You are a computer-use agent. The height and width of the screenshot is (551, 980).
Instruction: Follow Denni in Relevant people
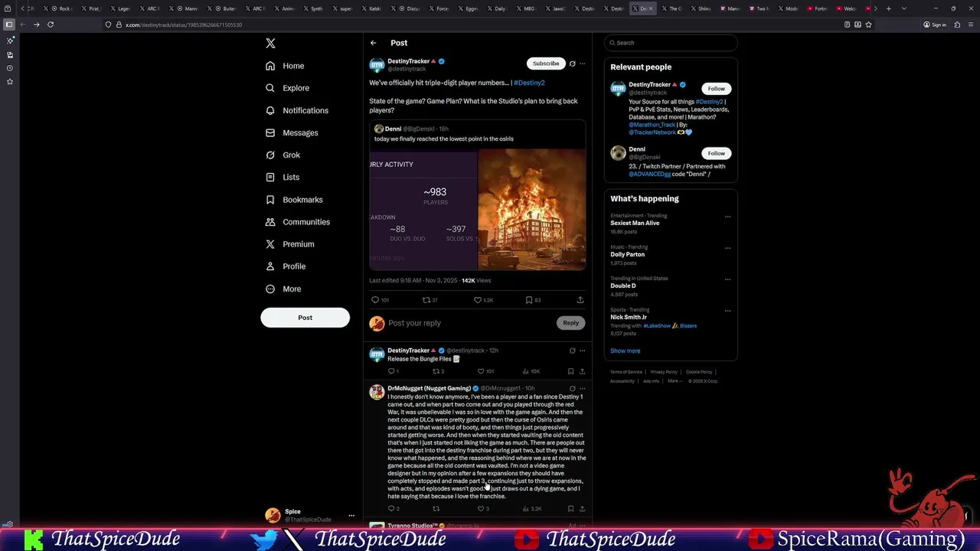(x=716, y=153)
